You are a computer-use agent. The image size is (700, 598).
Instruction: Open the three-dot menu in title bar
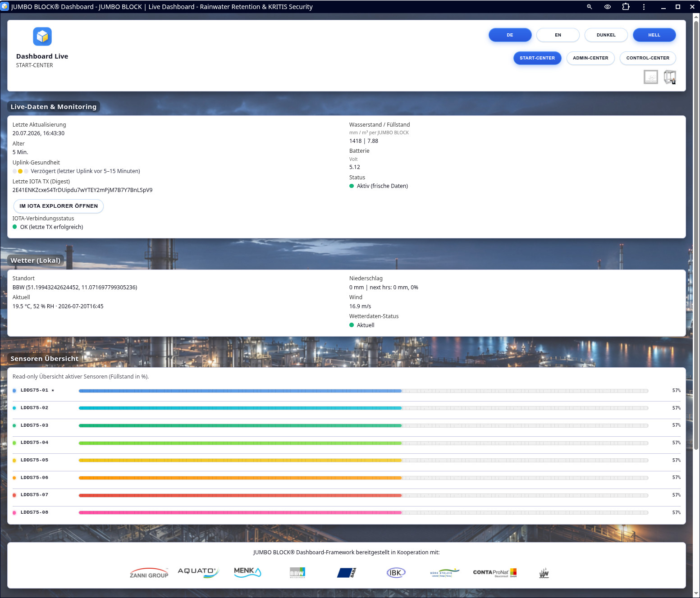[644, 7]
